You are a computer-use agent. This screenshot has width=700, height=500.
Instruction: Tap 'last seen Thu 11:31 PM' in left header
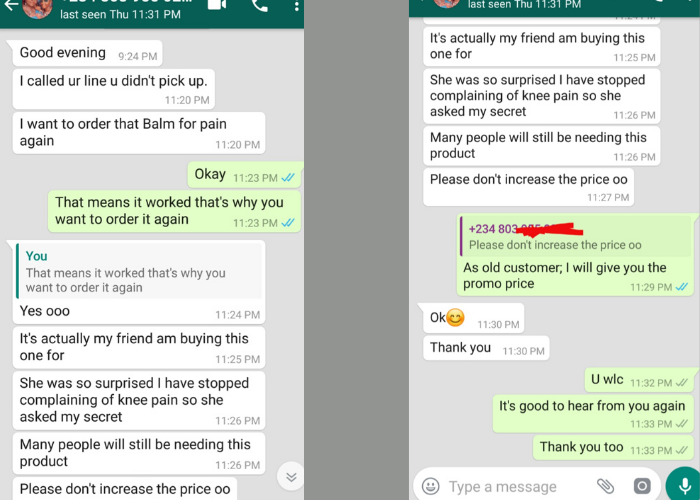120,14
